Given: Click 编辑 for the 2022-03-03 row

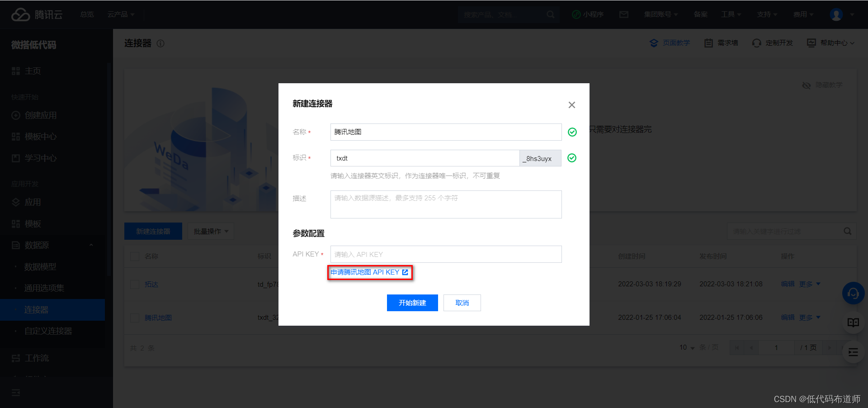Looking at the screenshot, I should [x=788, y=284].
